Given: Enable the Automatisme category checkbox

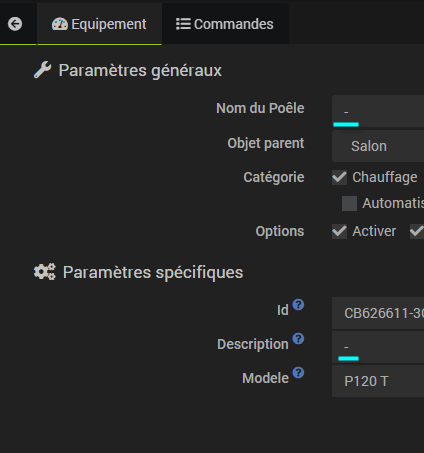Looking at the screenshot, I should point(349,203).
